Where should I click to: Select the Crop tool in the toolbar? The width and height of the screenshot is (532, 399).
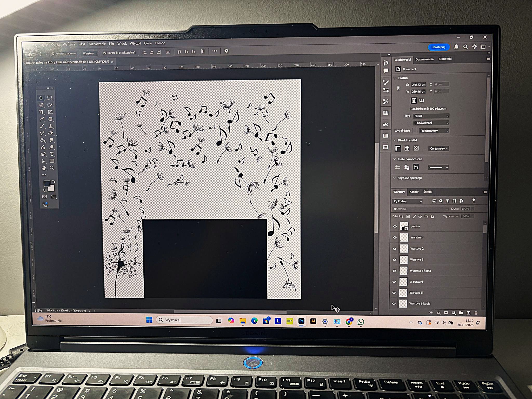coord(42,112)
